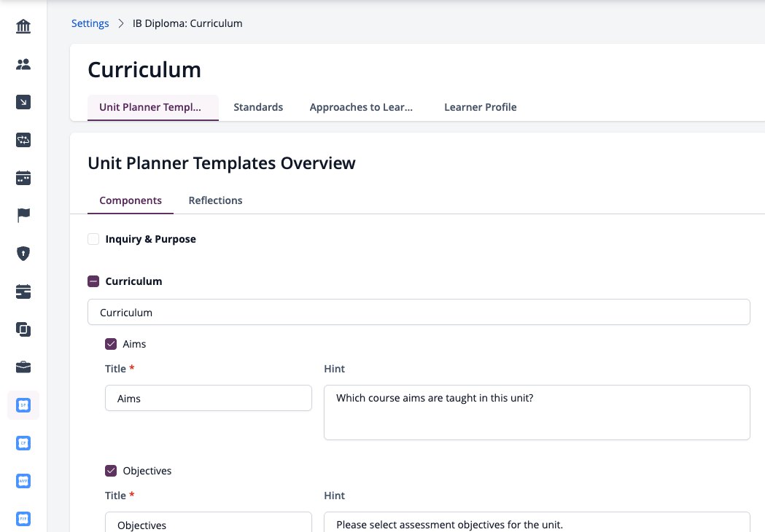Edit the Curriculum section name field
The image size is (765, 532).
click(419, 312)
